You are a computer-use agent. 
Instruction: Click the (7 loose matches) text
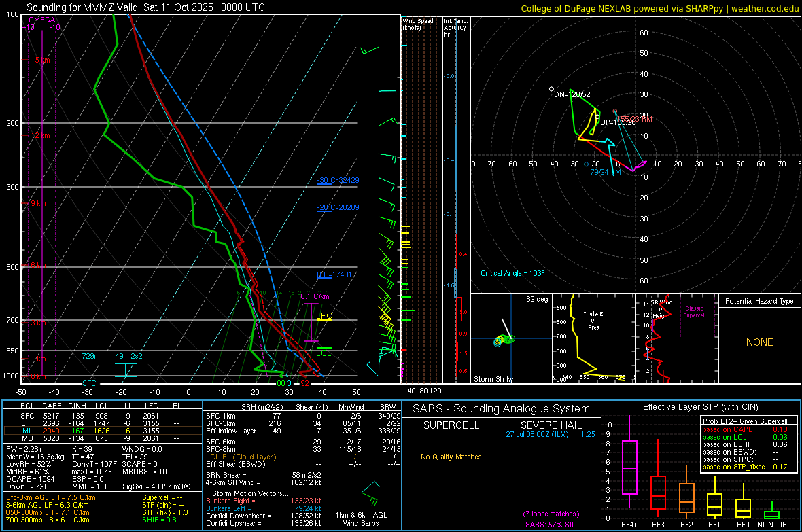551,514
